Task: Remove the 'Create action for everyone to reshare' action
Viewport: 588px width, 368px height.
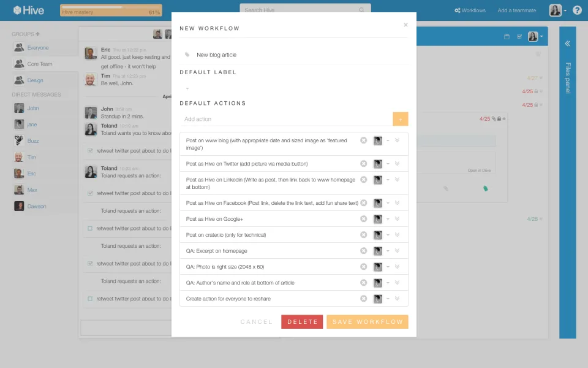Action: click(363, 299)
